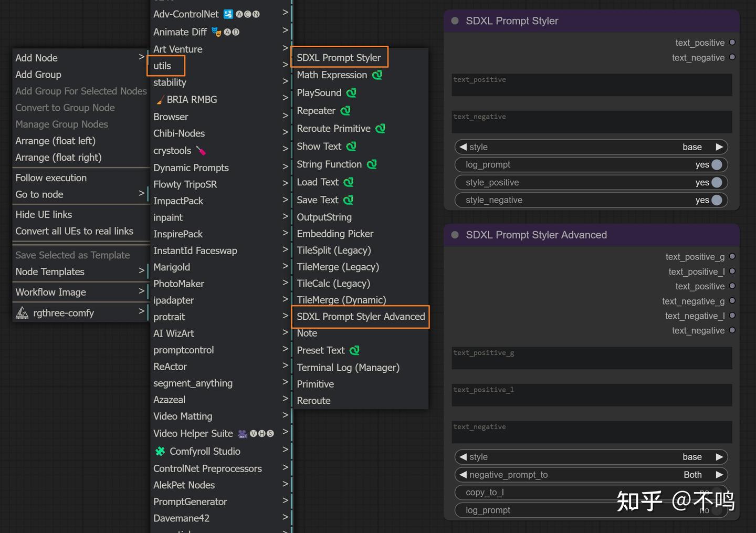This screenshot has width=756, height=533.
Task: Click the Adv-ControlNet blue icon
Action: [228, 14]
